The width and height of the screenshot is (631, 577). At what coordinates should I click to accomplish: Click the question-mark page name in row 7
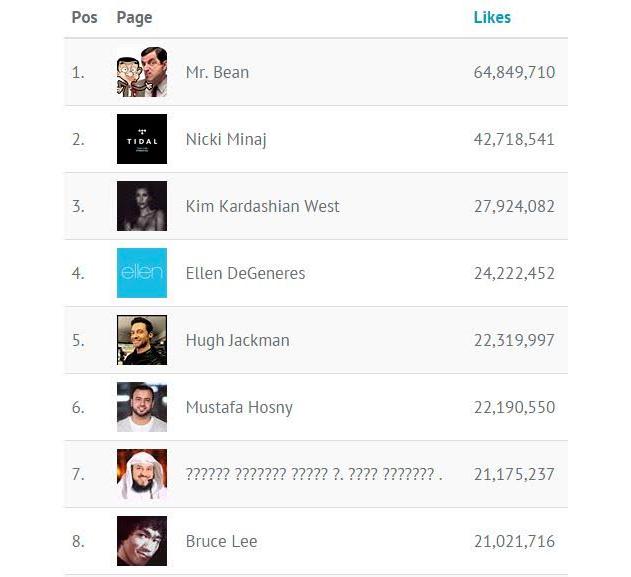tap(313, 474)
